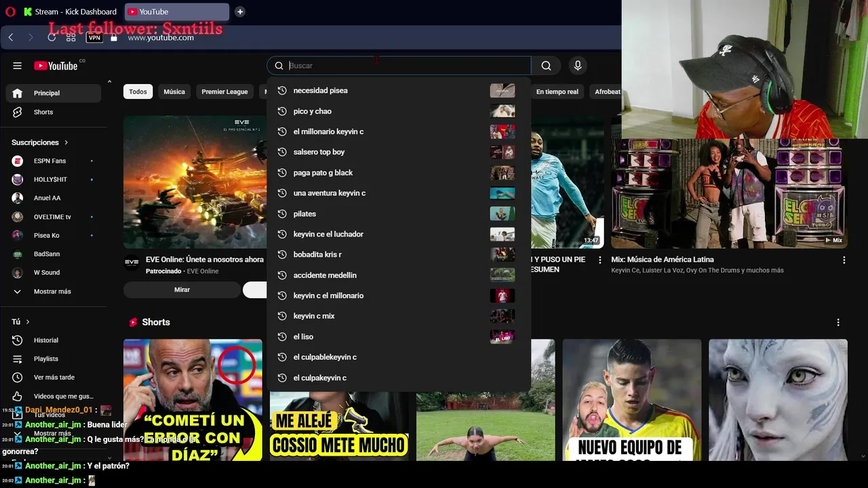The height and width of the screenshot is (488, 868).
Task: Select the Afrobeat filter chip
Action: tap(606, 91)
